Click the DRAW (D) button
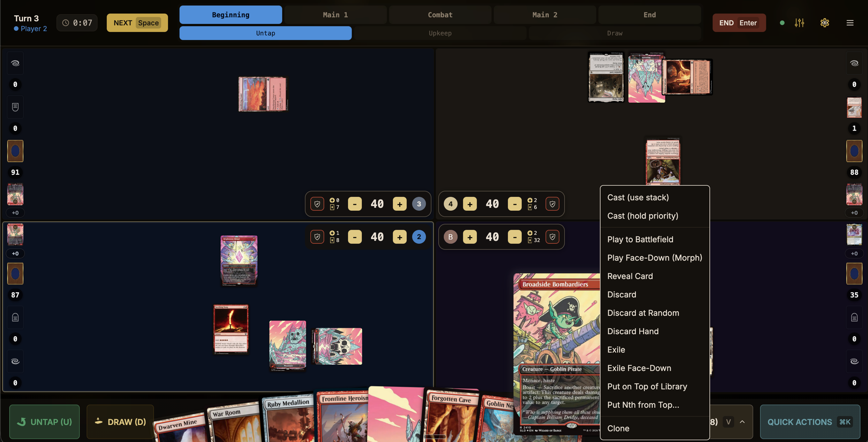Image resolution: width=868 pixels, height=442 pixels. tap(120, 422)
